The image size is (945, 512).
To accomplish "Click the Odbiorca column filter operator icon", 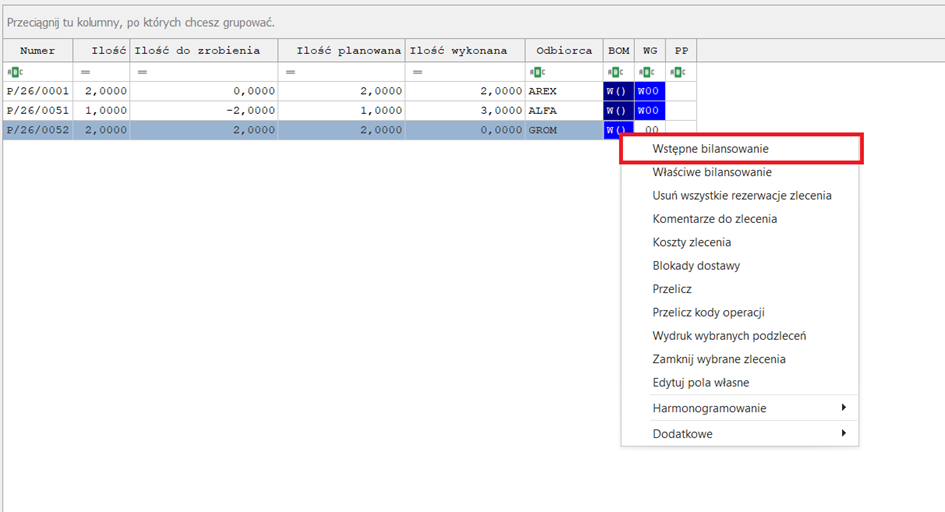I will click(537, 72).
